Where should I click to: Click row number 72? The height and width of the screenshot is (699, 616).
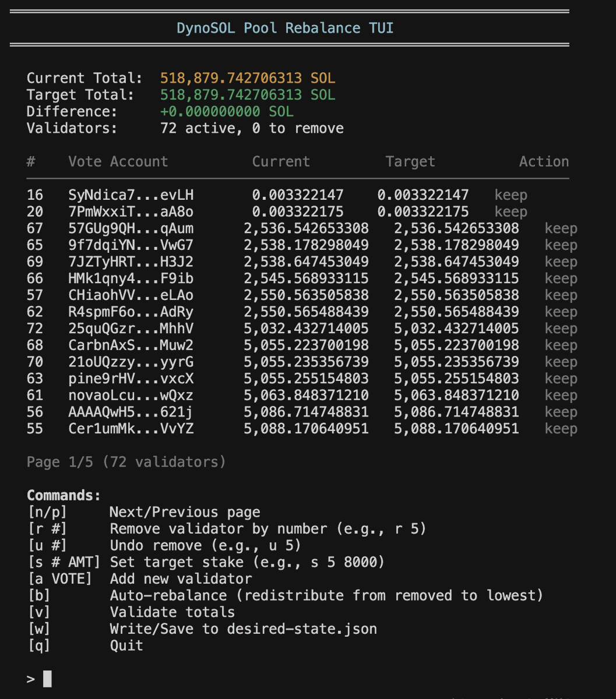[35, 329]
